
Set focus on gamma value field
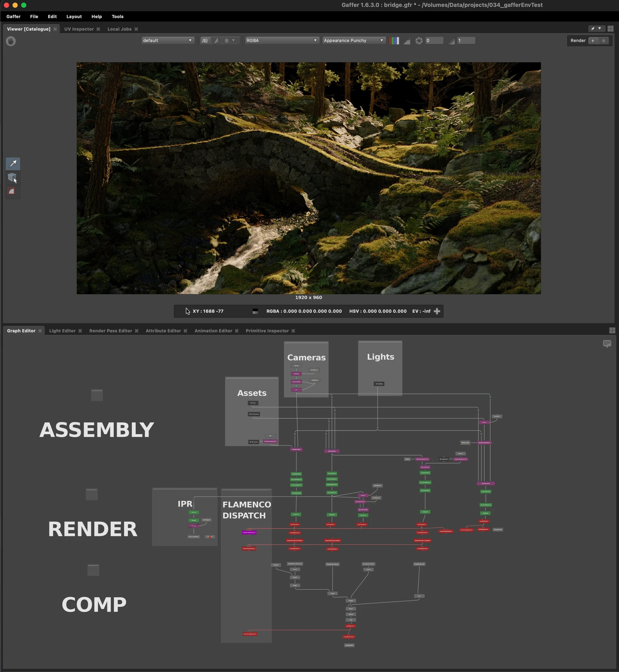click(x=466, y=41)
